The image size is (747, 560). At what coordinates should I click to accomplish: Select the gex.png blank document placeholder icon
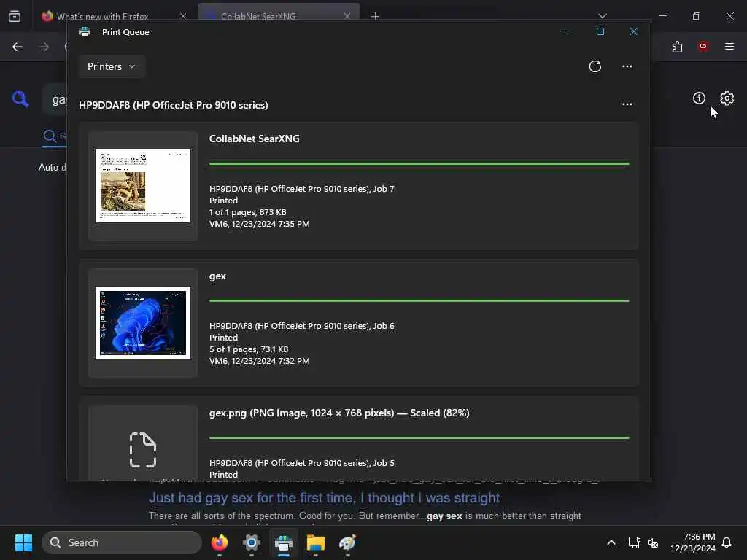pyautogui.click(x=143, y=449)
